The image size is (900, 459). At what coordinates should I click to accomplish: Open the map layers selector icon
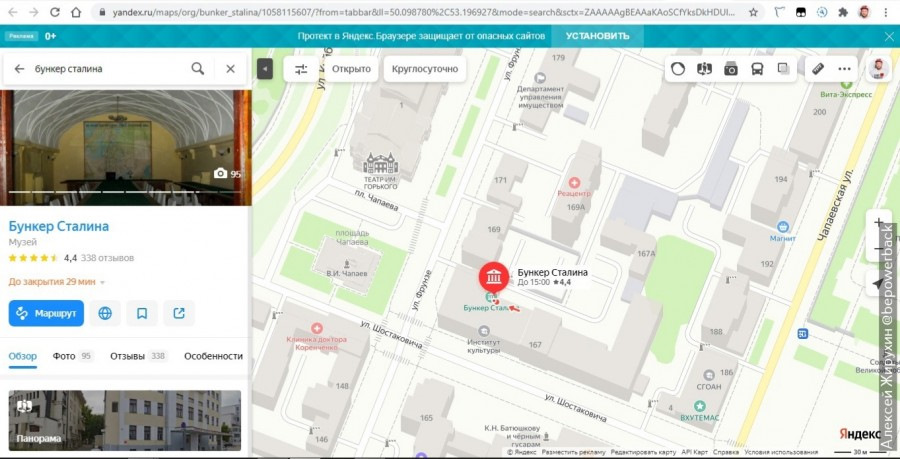pyautogui.click(x=783, y=69)
